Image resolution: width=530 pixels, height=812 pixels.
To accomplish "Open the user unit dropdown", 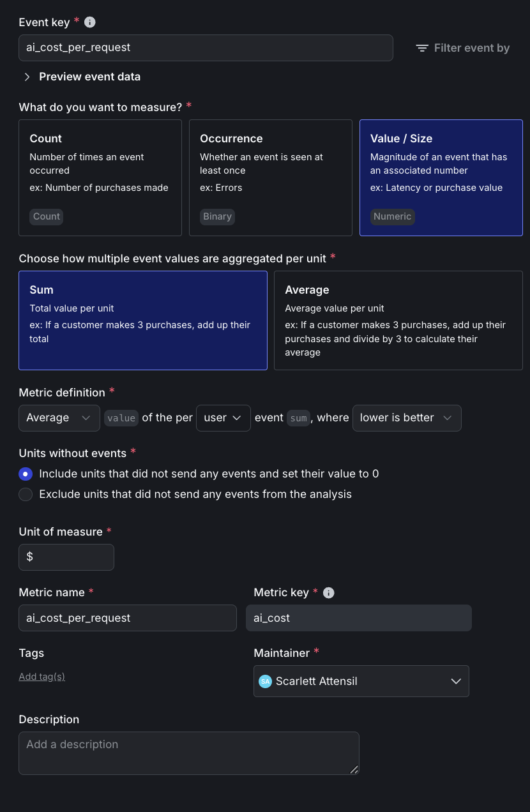I will 223,418.
